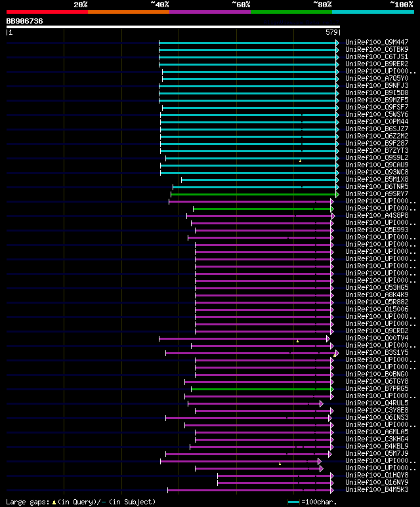Screen dimensions: 420x507
Task: Click the yellow gap marker on Q9S9L2 row
Action: click(x=301, y=161)
